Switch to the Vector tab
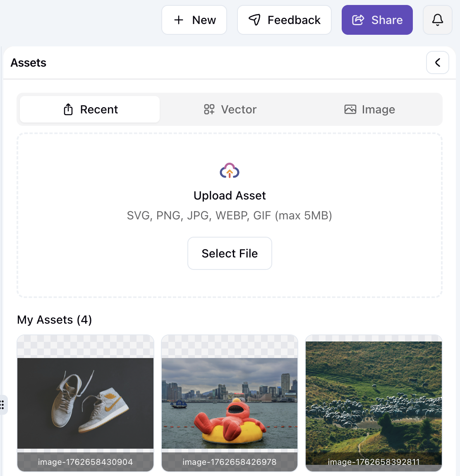 [x=230, y=109]
